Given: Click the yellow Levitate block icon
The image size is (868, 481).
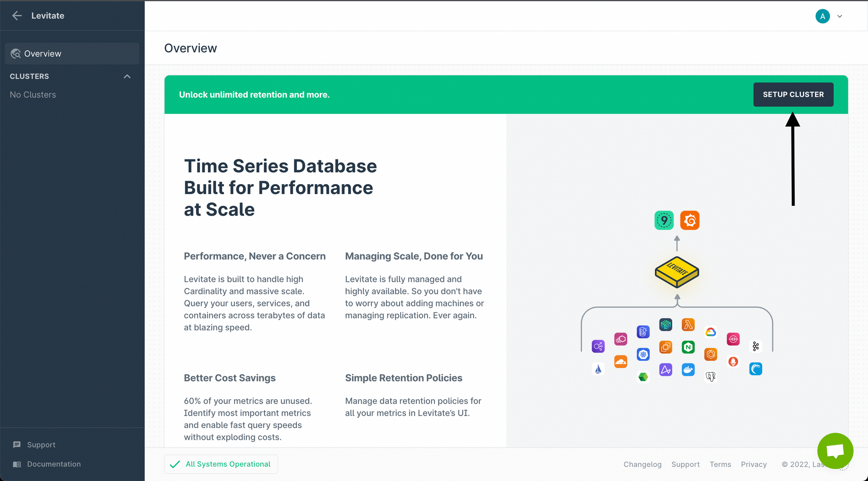Looking at the screenshot, I should 677,272.
